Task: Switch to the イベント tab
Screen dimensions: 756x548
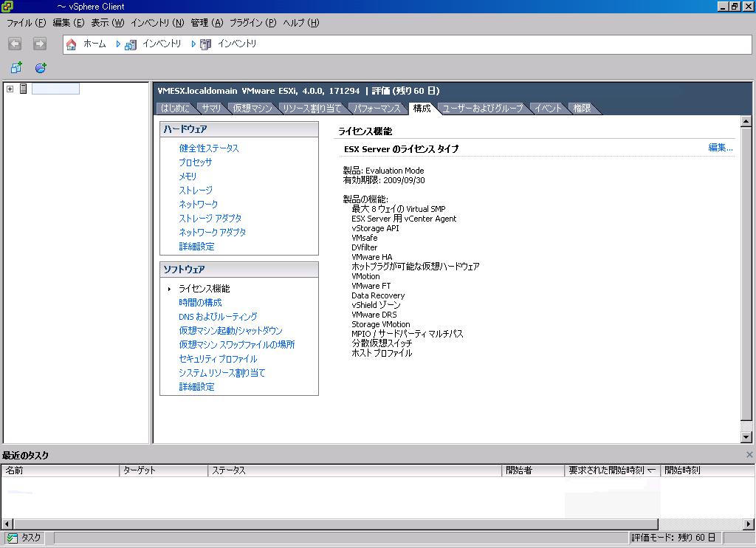Action: tap(548, 109)
